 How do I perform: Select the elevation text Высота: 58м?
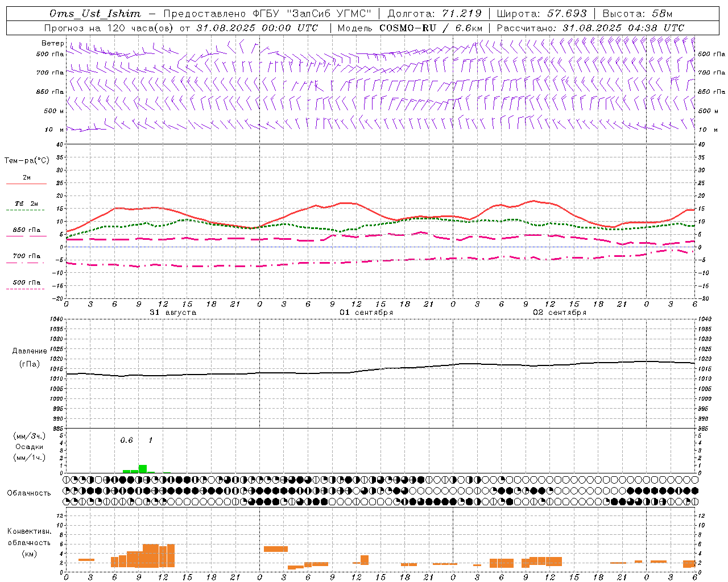pyautogui.click(x=638, y=14)
